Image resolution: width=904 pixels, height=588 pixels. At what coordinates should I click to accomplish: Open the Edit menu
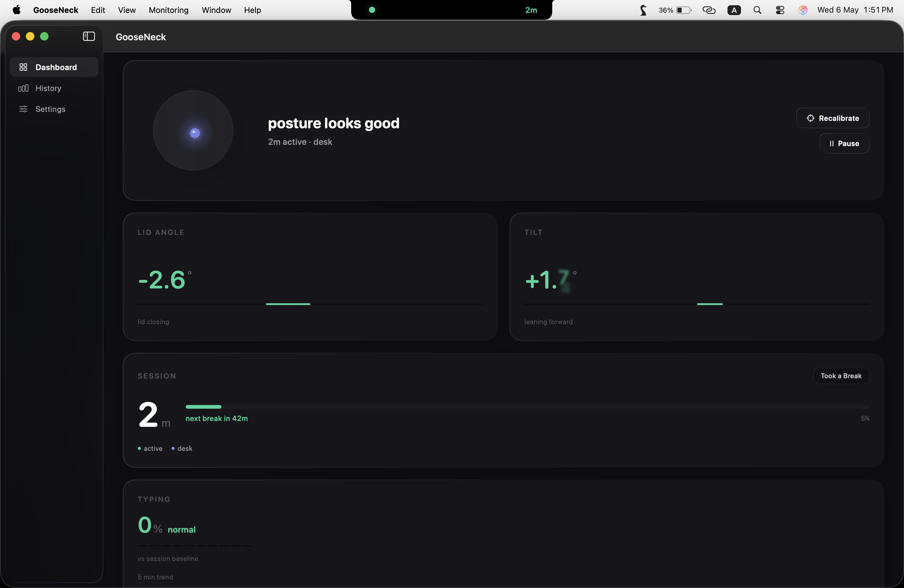pyautogui.click(x=98, y=10)
